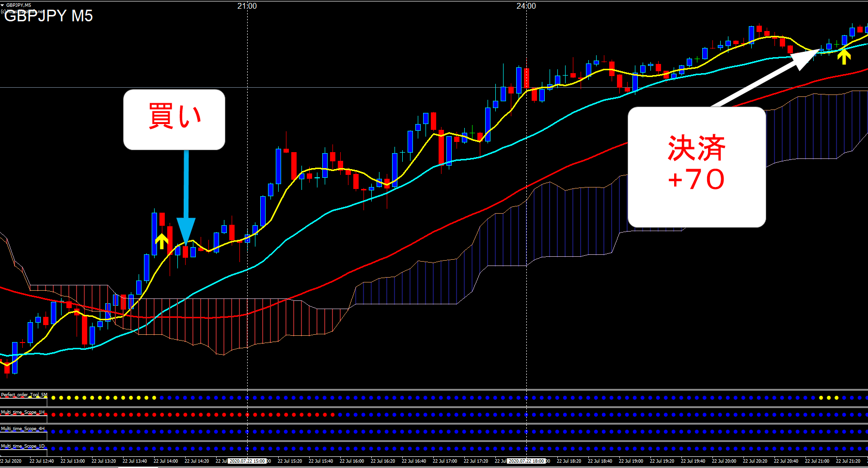Click the 22 Jul 16:40 time label
The image size is (868, 468).
[x=414, y=461]
